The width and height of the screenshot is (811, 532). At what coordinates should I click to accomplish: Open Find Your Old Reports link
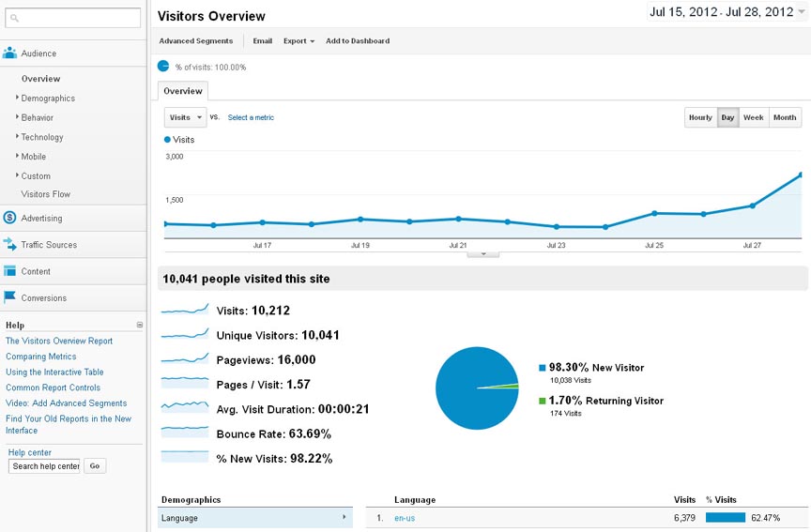[x=69, y=424]
